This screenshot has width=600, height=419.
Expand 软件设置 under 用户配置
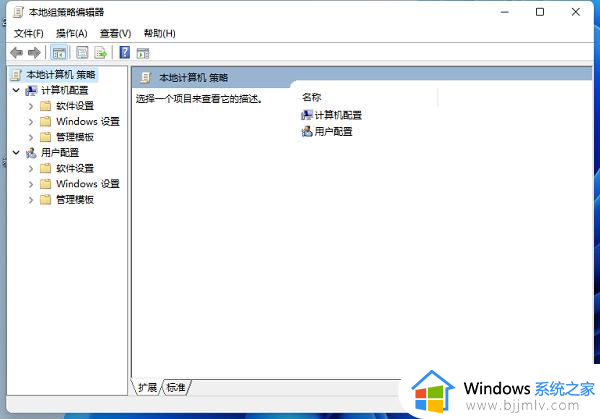pyautogui.click(x=31, y=168)
